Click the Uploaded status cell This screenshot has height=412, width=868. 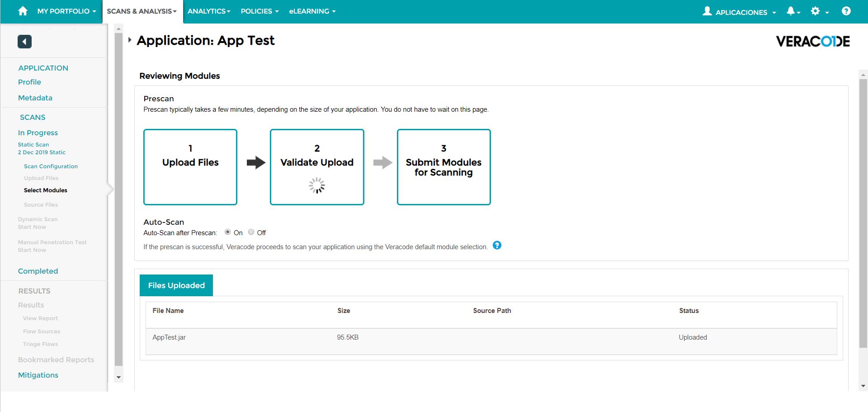pos(693,337)
